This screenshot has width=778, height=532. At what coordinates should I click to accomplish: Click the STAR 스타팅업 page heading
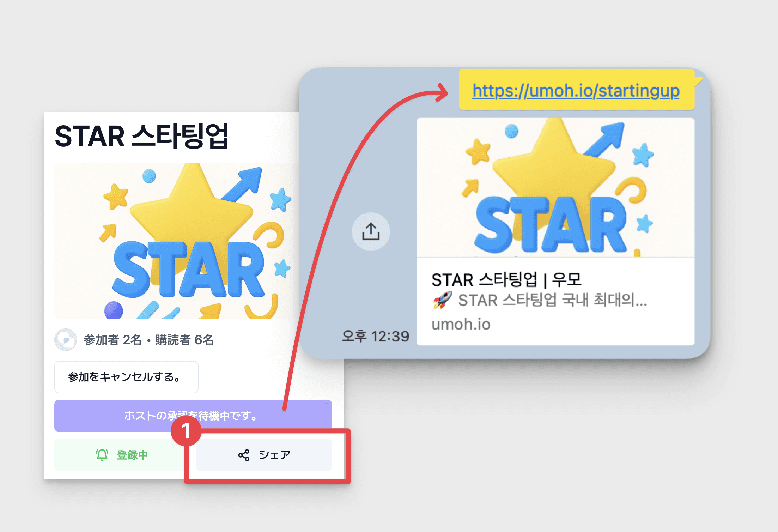(142, 136)
